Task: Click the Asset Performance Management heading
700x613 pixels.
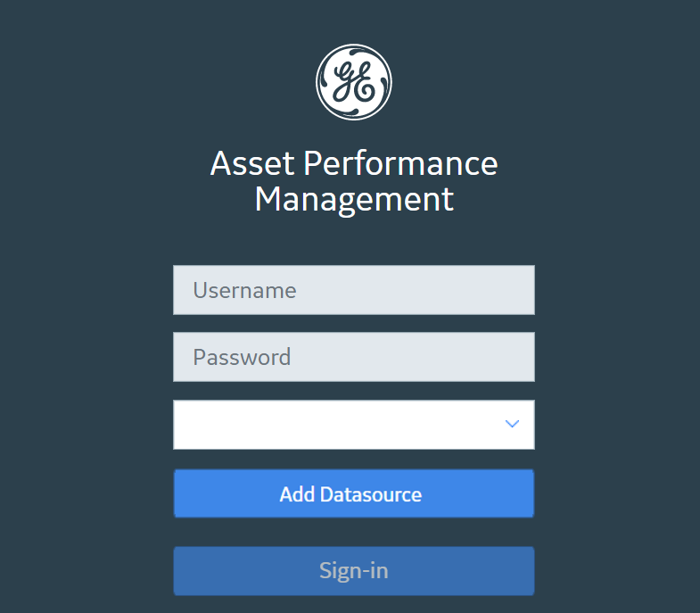Action: (354, 181)
